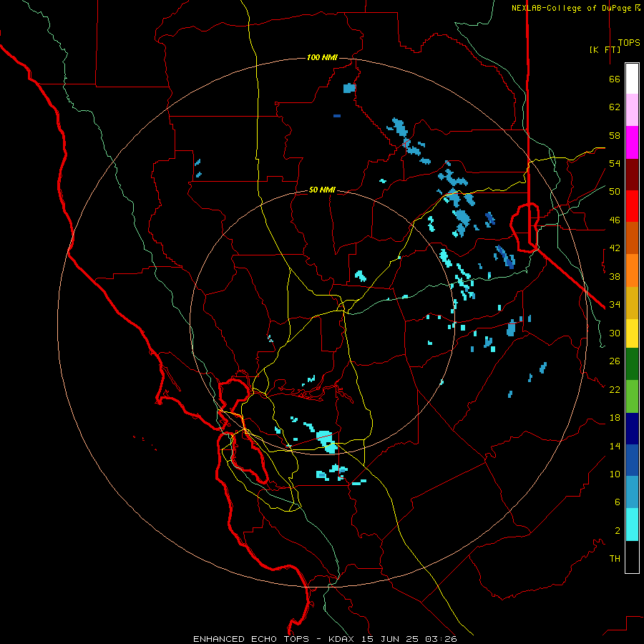Click the cyan legend swatch near 10
Viewport: 644px width, 644px height.
click(632, 525)
